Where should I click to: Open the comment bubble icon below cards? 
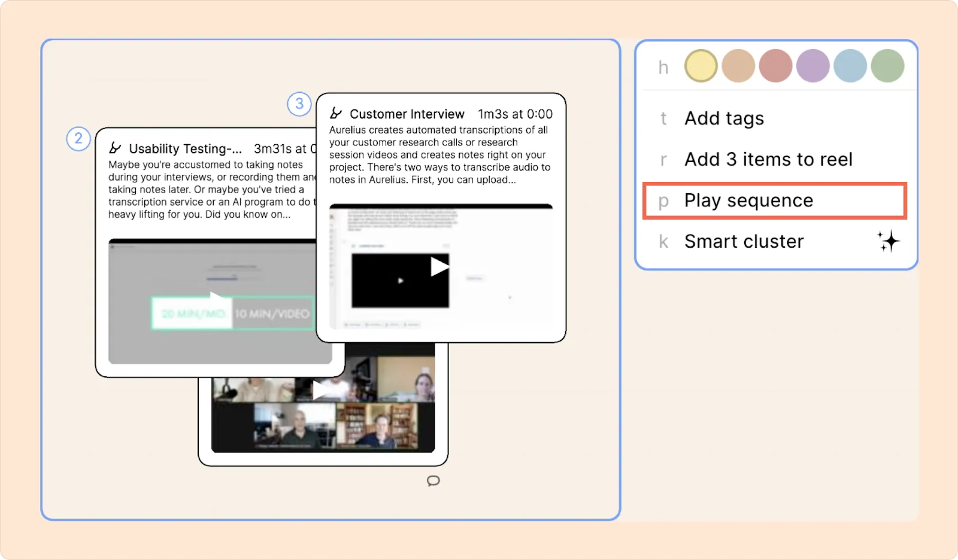pos(433,481)
